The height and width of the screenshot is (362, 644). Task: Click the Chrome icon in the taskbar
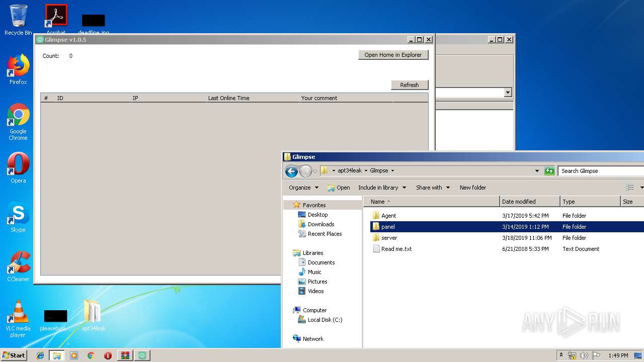click(91, 355)
